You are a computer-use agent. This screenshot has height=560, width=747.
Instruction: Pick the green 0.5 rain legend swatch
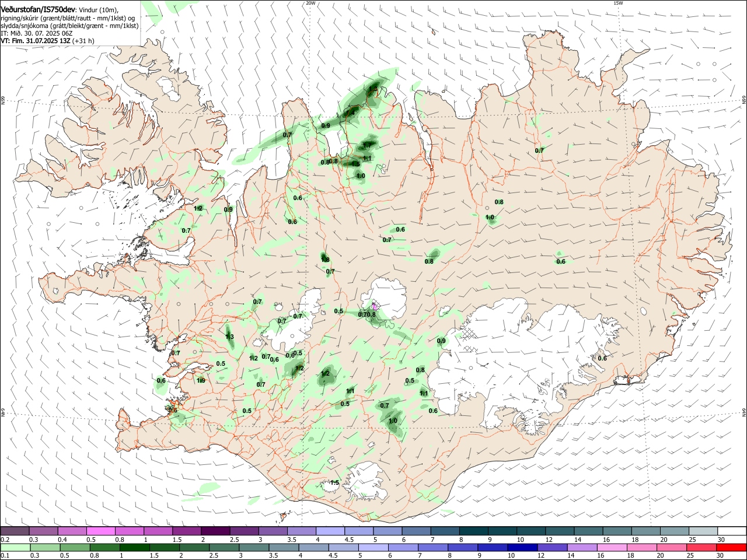[x=75, y=548]
